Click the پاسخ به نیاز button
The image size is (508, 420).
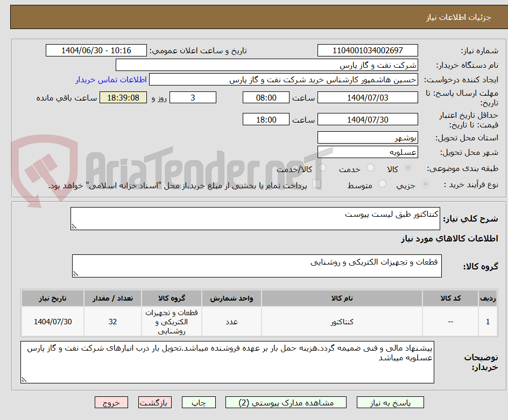[x=389, y=402]
